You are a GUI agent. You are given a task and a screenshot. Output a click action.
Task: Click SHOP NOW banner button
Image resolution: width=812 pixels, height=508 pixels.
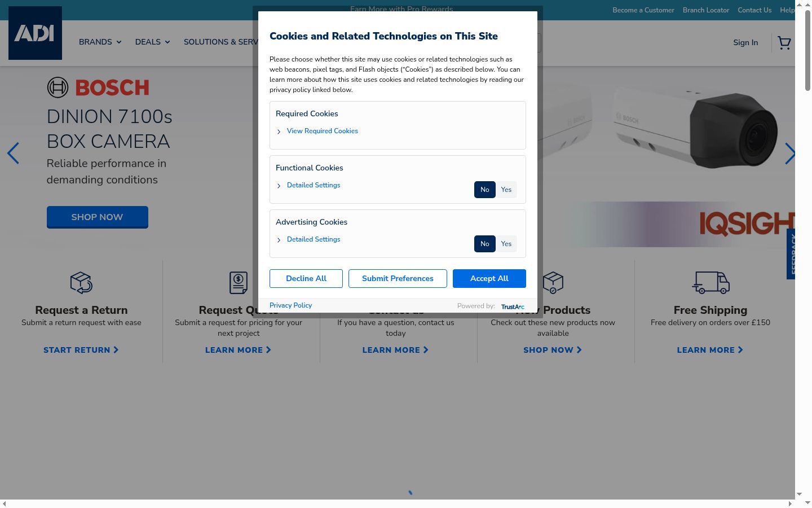[x=98, y=217]
